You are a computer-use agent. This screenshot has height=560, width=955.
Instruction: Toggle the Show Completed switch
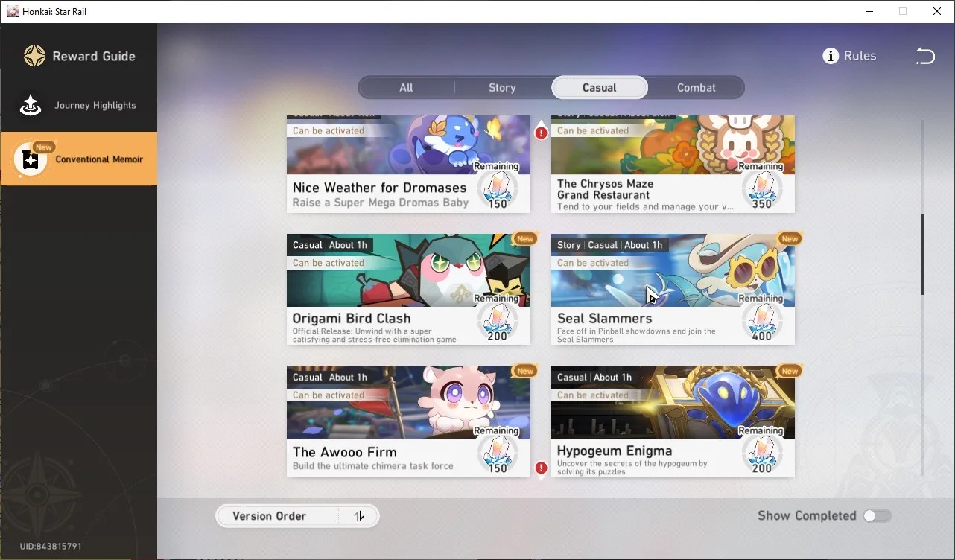tap(877, 515)
